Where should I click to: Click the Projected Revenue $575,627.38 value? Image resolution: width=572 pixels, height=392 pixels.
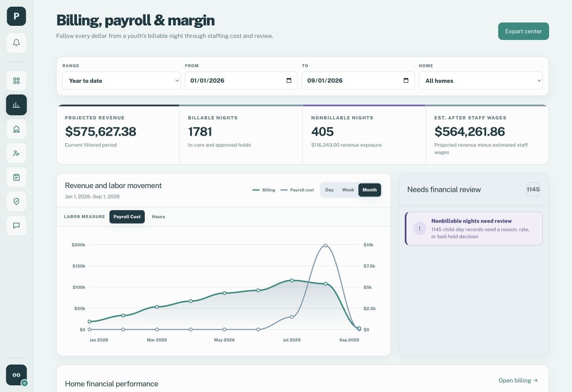pyautogui.click(x=101, y=131)
